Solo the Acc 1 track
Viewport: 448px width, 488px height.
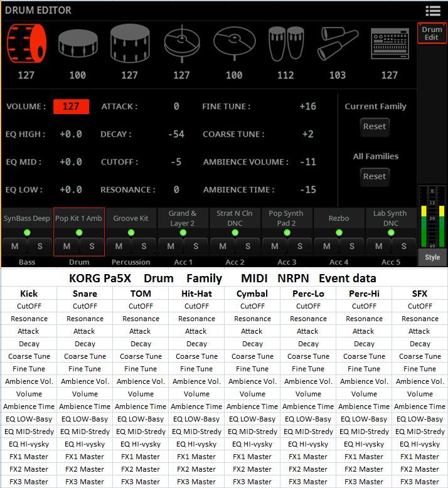point(196,247)
